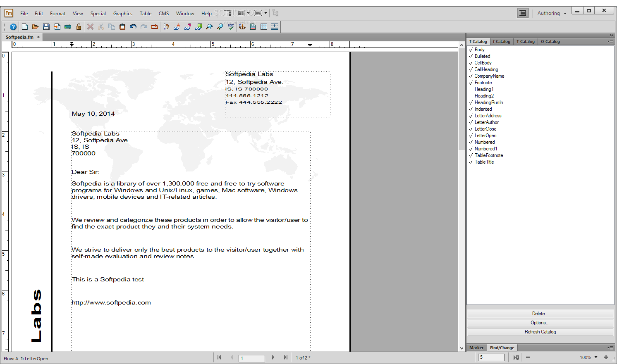Click the Import file icon
Screen dimensions: 617x364
coord(57,27)
